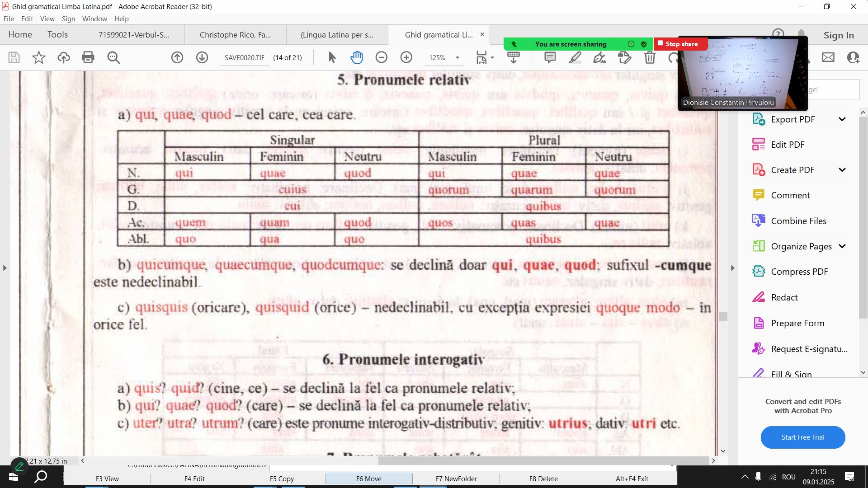Star the file as favorite

pos(39,57)
